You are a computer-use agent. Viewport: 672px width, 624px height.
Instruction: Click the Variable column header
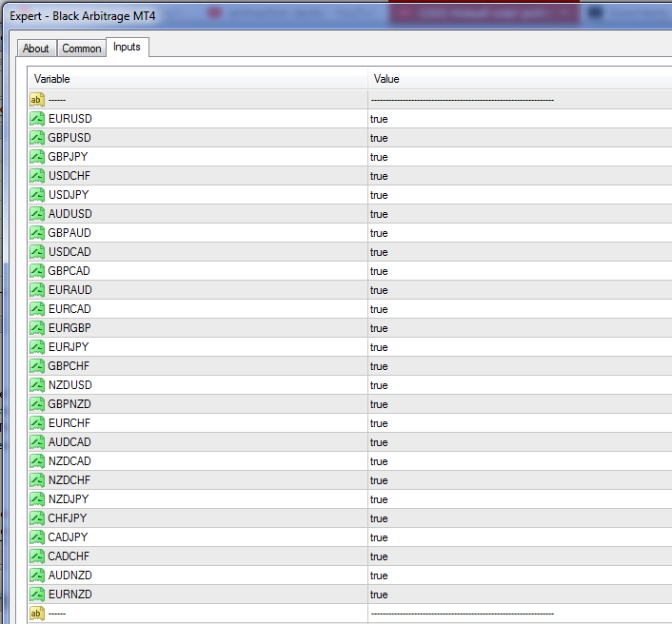pyautogui.click(x=198, y=79)
